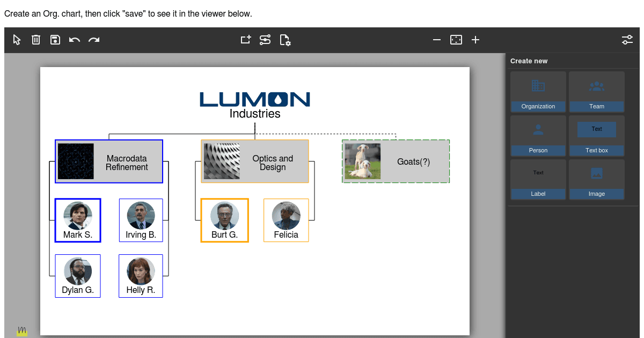This screenshot has width=644, height=338.
Task: Create a new Organization node
Action: click(538, 91)
